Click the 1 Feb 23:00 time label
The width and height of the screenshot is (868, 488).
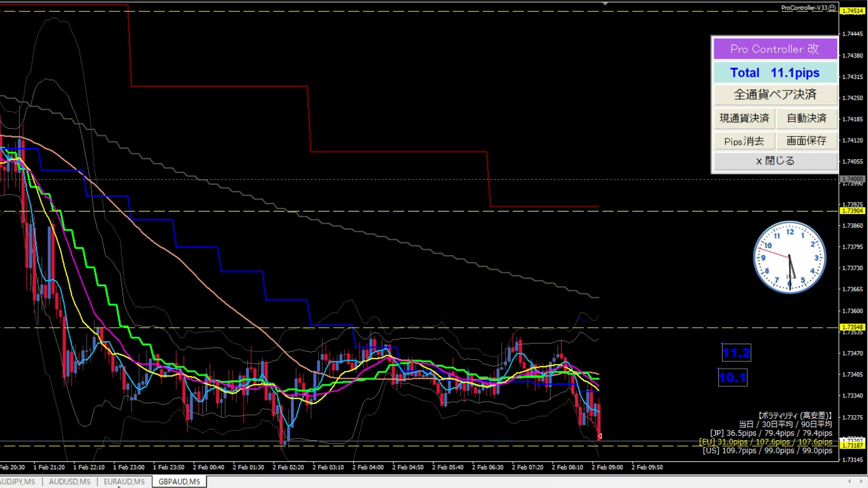128,467
